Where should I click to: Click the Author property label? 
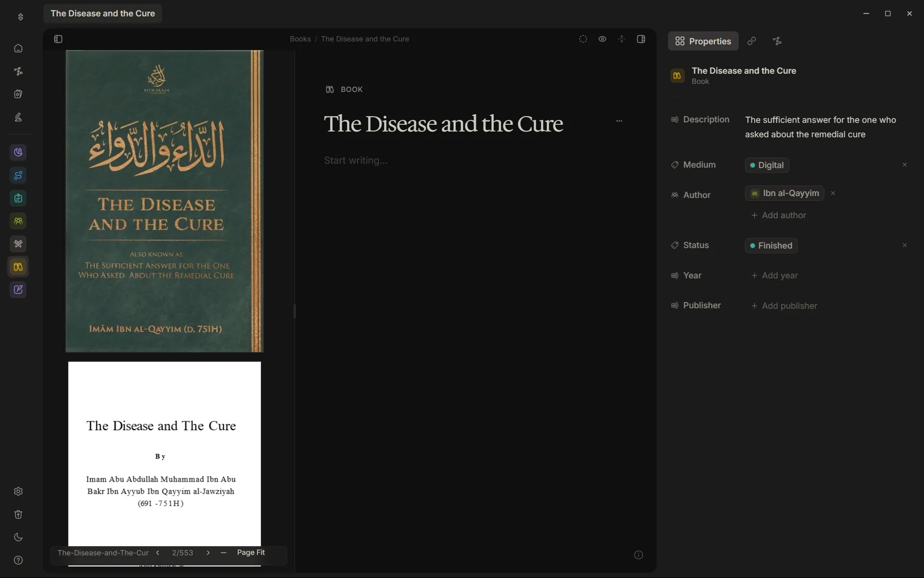click(696, 195)
